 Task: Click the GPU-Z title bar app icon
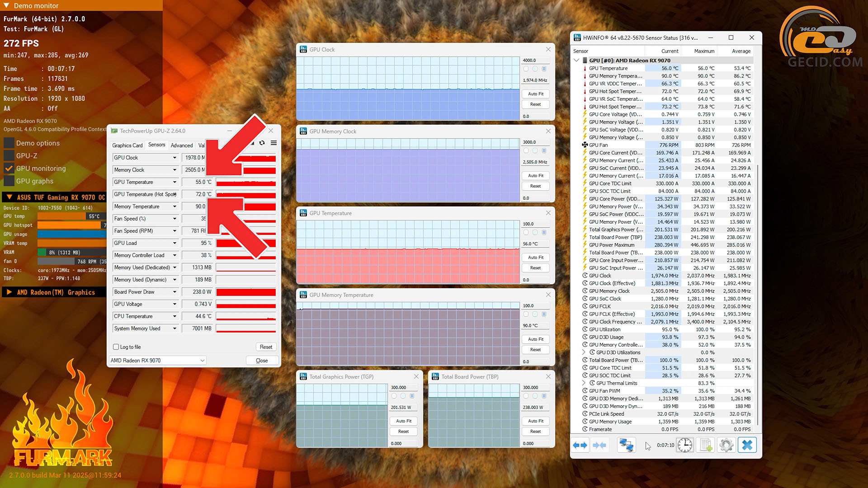coord(114,131)
